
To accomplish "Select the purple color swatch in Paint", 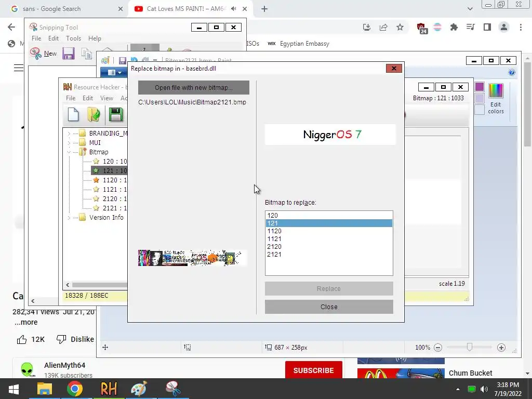I will tap(480, 87).
